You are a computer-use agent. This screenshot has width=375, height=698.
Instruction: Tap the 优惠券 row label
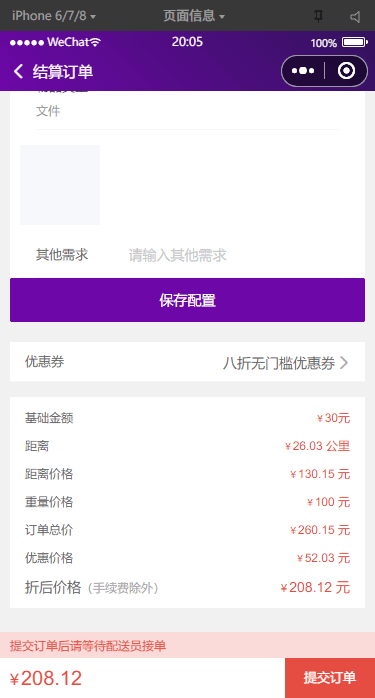(45, 361)
